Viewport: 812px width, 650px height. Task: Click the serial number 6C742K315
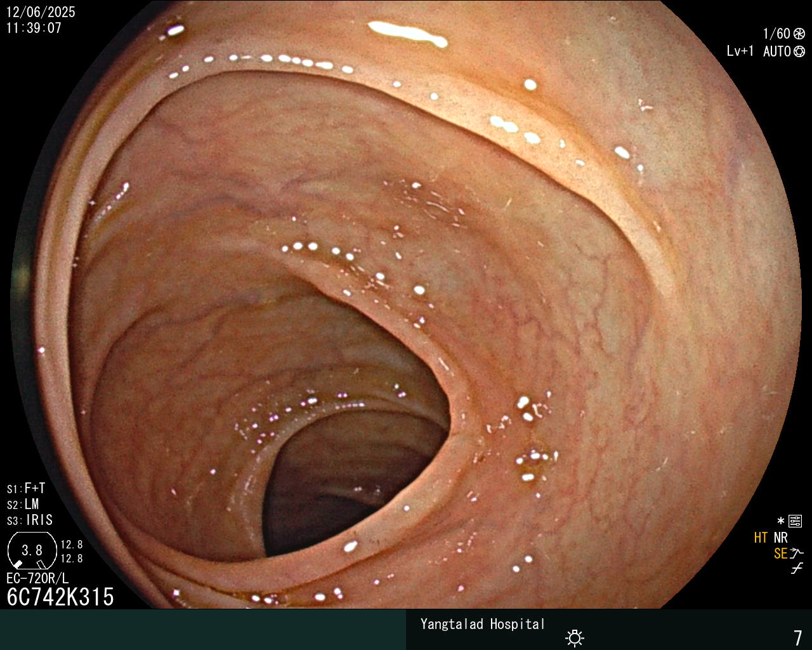pos(60,597)
